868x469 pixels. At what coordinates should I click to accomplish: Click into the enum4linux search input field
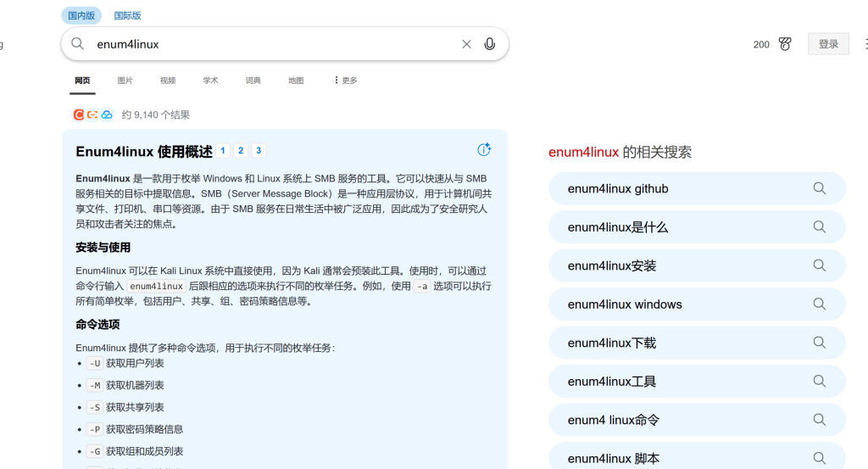pos(271,44)
